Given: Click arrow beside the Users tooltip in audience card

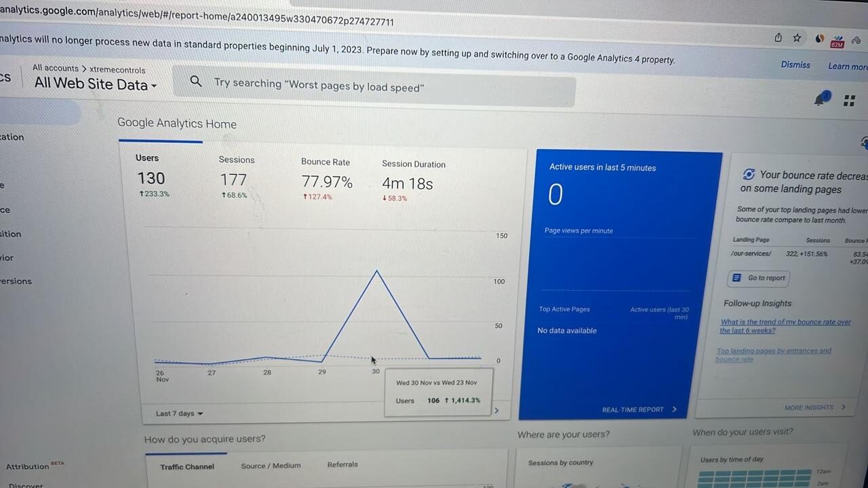Looking at the screenshot, I should (x=497, y=410).
